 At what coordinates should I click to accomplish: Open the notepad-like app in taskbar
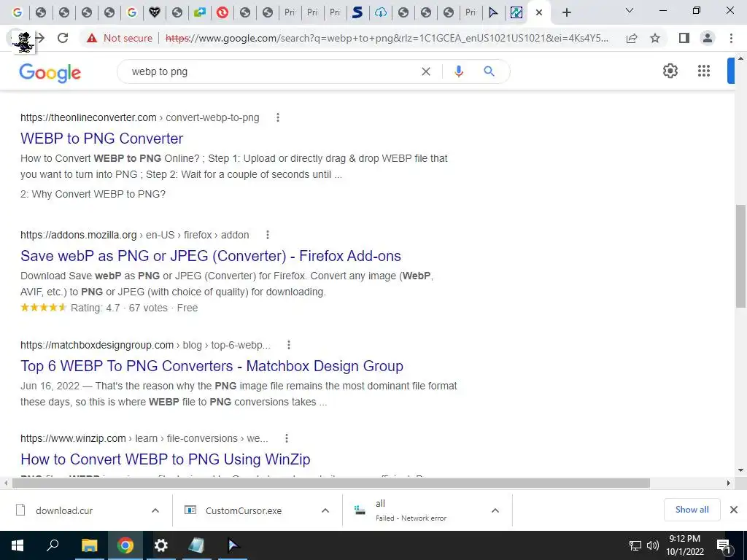[197, 545]
